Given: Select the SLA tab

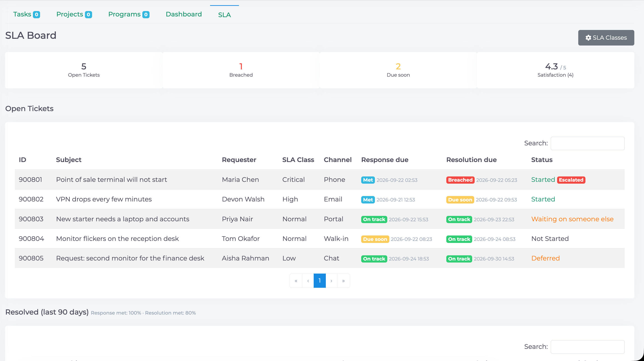Looking at the screenshot, I should 224,15.
